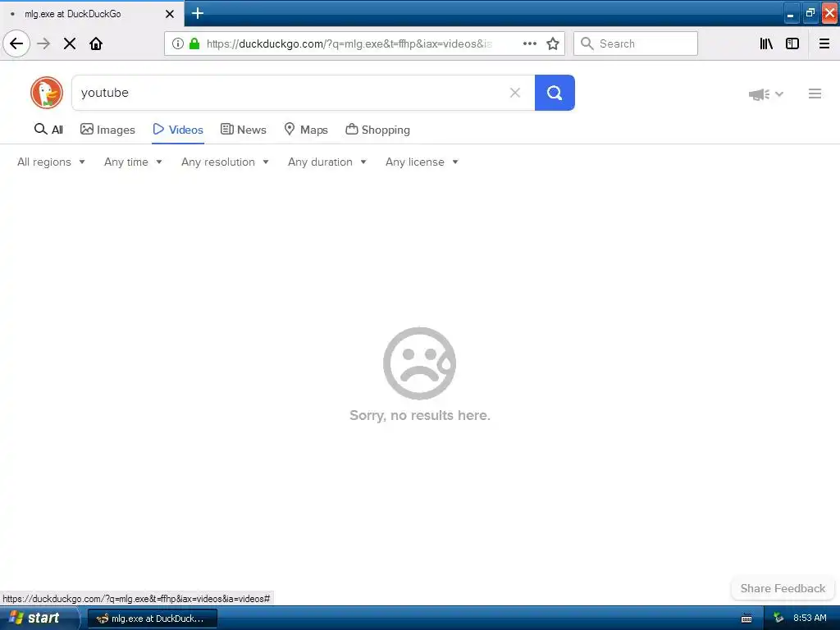840x630 pixels.
Task: Stop page loading with the X button
Action: point(70,43)
